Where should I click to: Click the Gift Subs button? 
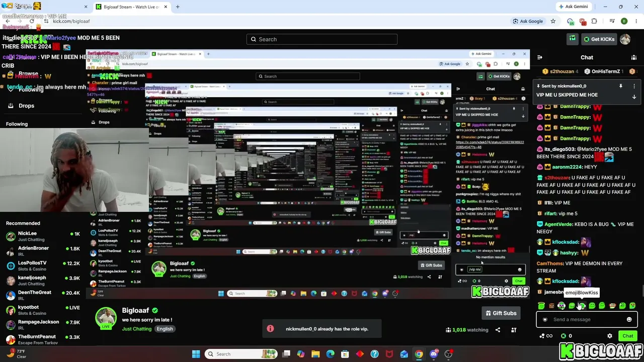501,313
